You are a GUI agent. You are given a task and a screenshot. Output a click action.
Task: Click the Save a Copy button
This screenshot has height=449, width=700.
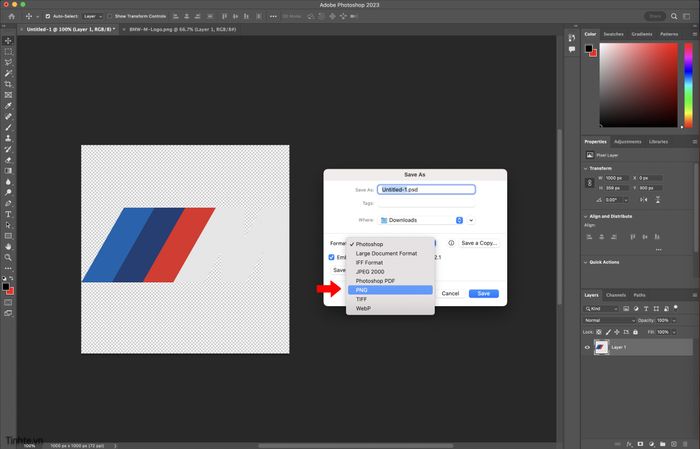(479, 243)
